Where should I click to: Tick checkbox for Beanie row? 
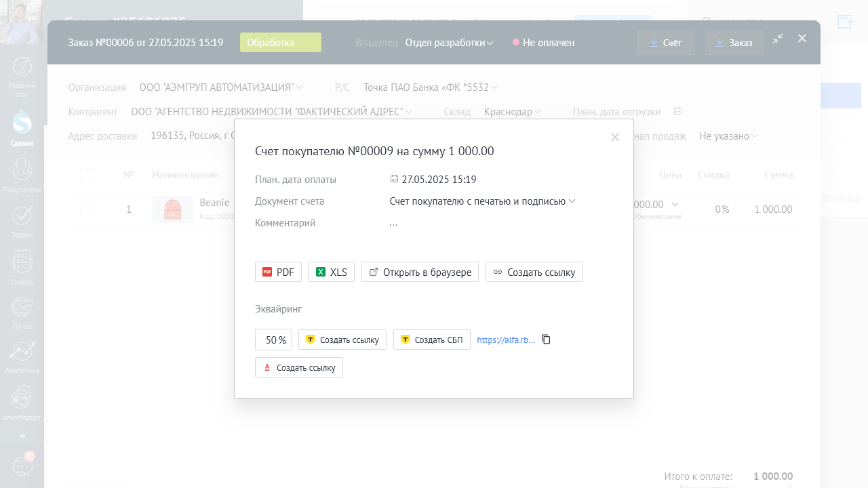point(87,209)
